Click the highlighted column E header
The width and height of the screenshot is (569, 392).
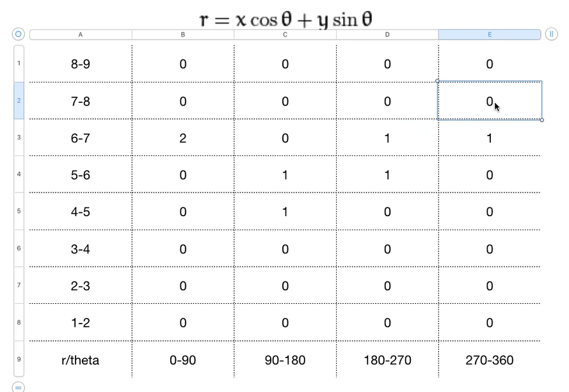coord(490,35)
